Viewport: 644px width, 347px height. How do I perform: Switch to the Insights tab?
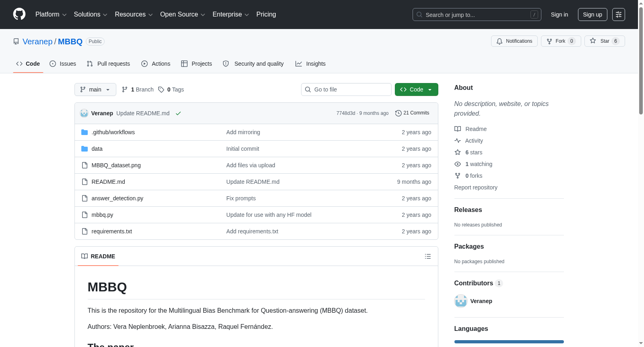click(x=310, y=64)
